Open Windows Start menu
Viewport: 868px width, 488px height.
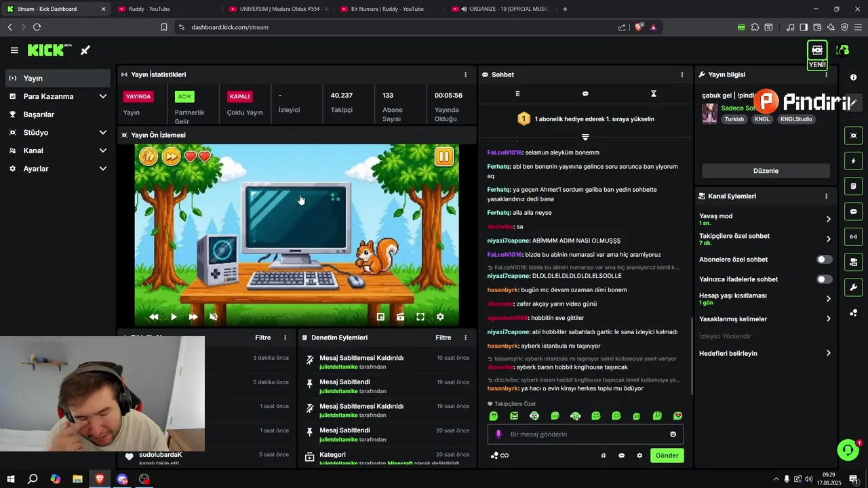[11, 479]
